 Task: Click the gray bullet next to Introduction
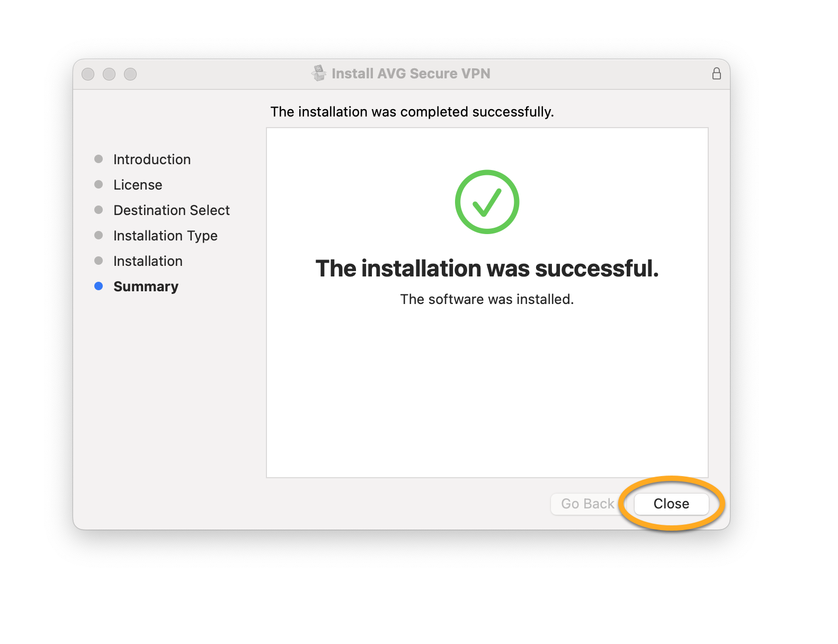point(99,159)
